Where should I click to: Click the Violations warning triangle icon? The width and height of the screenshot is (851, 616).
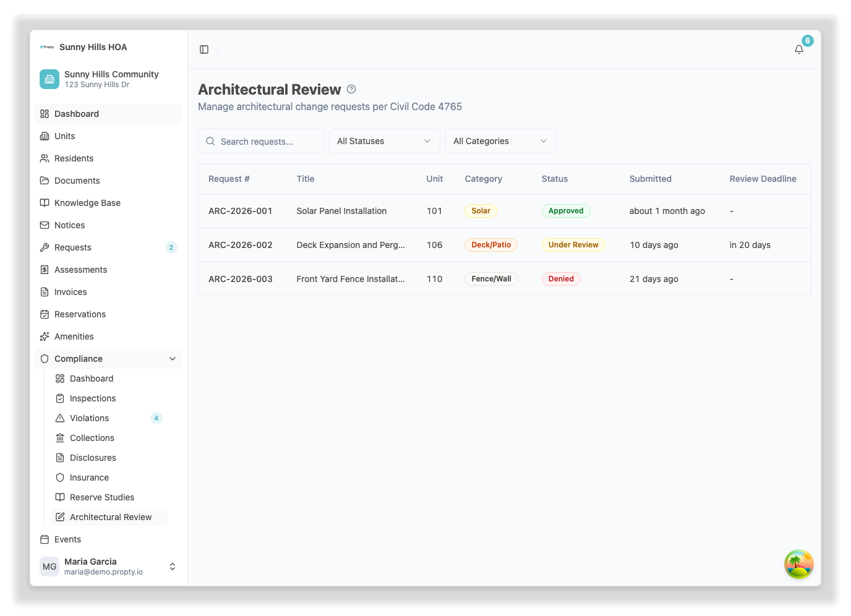click(x=60, y=418)
